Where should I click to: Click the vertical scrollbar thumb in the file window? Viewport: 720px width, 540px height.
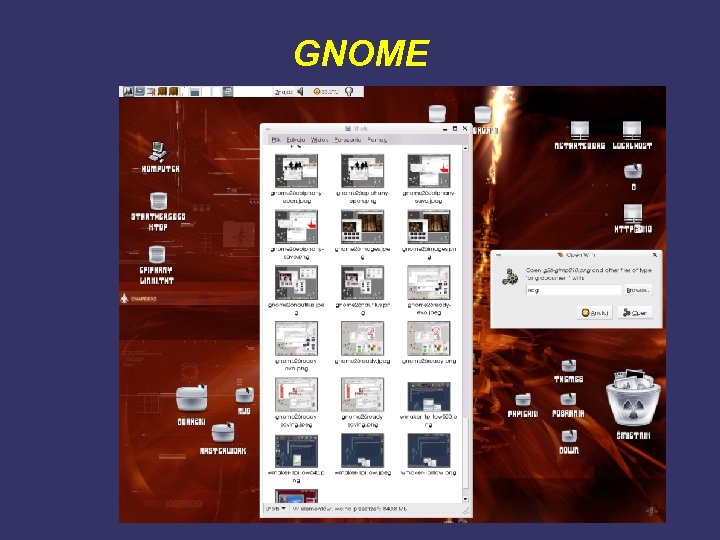(x=465, y=453)
